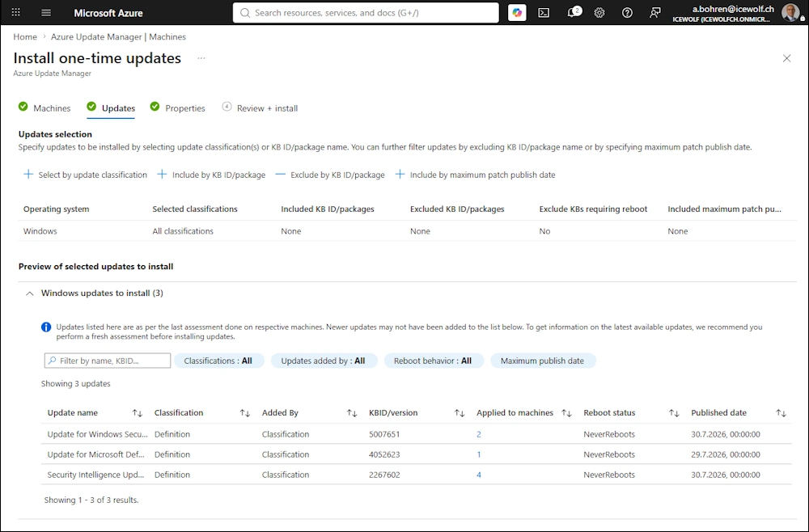Click the Showing 1 - 3 of 3 results text
809x532 pixels.
pos(91,500)
